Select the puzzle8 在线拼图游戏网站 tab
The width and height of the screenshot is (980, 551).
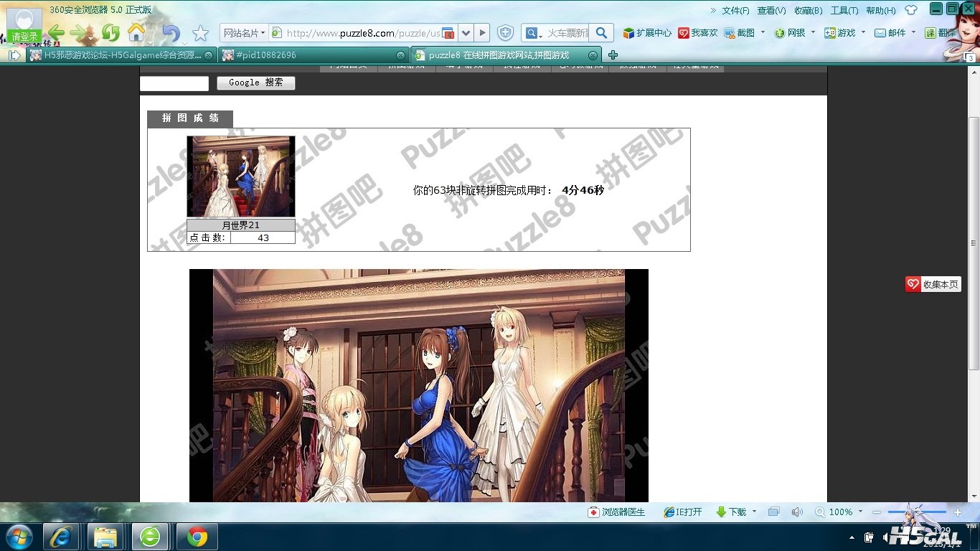pos(507,55)
